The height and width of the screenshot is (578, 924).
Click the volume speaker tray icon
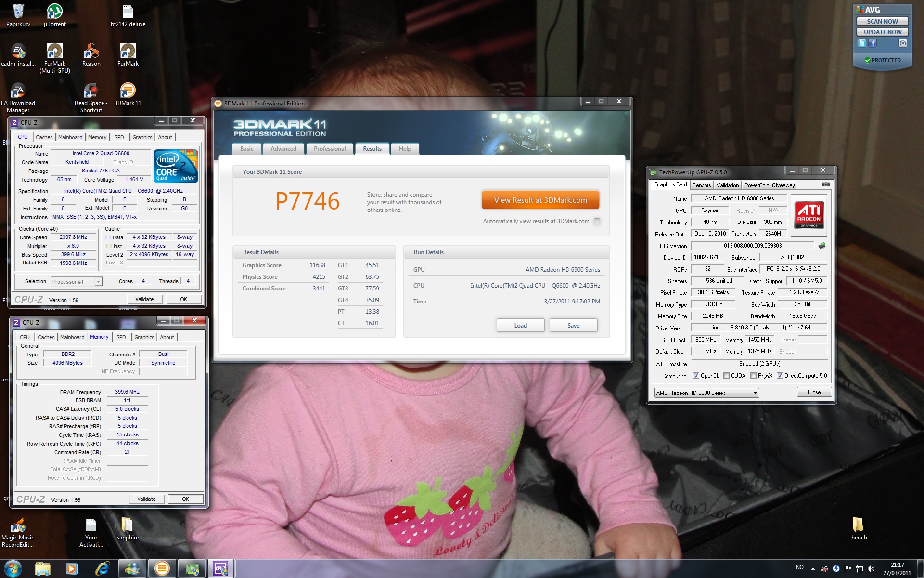point(871,569)
